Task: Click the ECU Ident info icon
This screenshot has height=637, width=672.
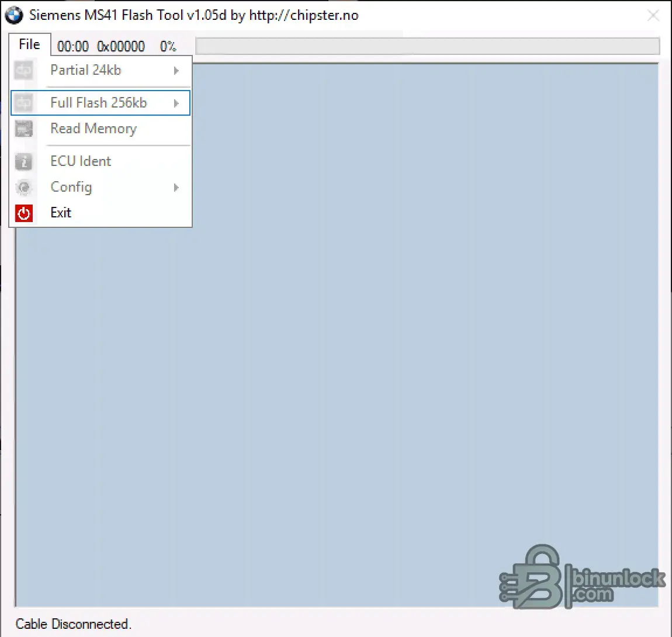Action: (x=23, y=162)
